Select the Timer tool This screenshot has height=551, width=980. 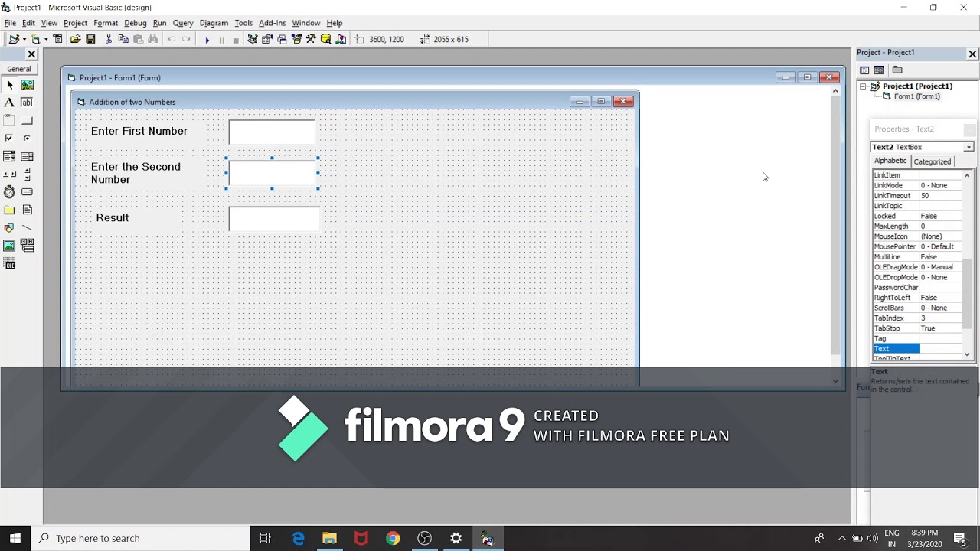click(9, 191)
